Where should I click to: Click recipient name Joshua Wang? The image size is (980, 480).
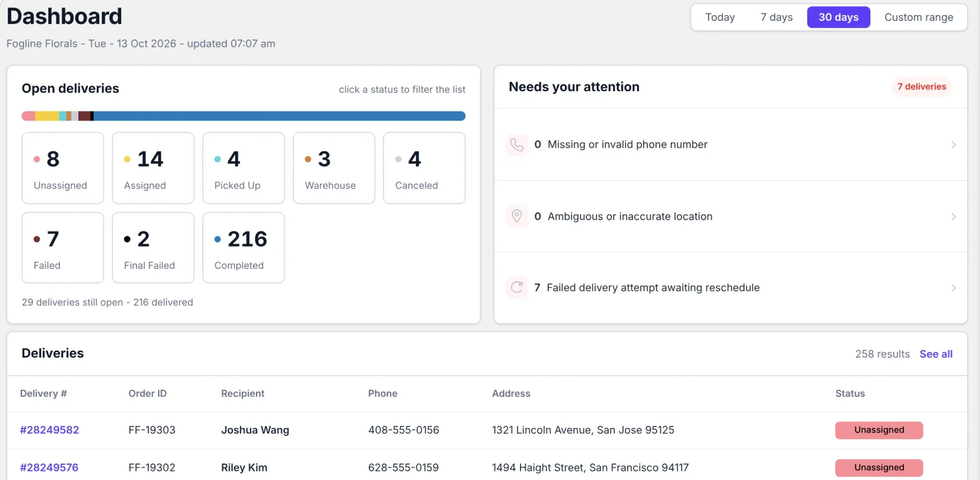tap(255, 430)
